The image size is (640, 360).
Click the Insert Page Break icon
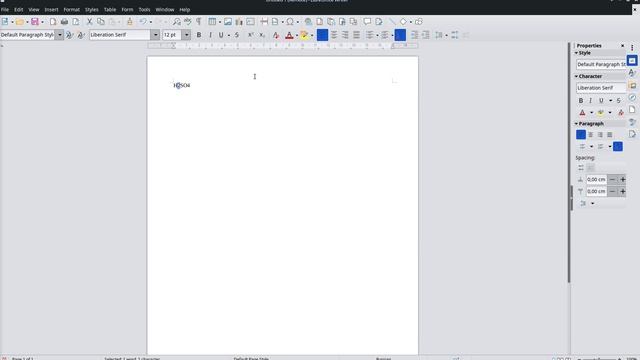(264, 22)
